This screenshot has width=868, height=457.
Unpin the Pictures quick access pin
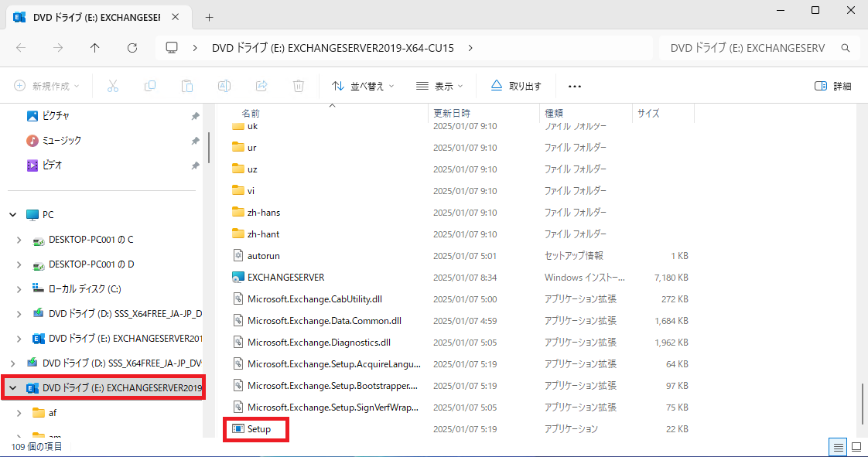pyautogui.click(x=195, y=116)
